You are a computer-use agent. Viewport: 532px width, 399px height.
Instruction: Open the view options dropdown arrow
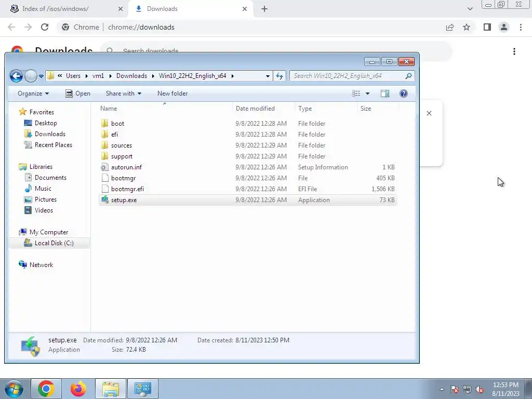point(367,94)
